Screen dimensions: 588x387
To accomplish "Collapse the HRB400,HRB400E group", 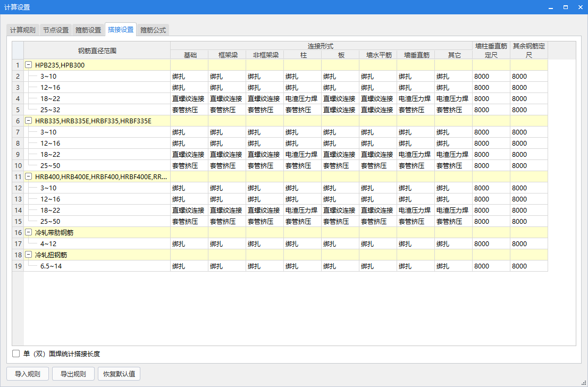I will click(x=28, y=176).
